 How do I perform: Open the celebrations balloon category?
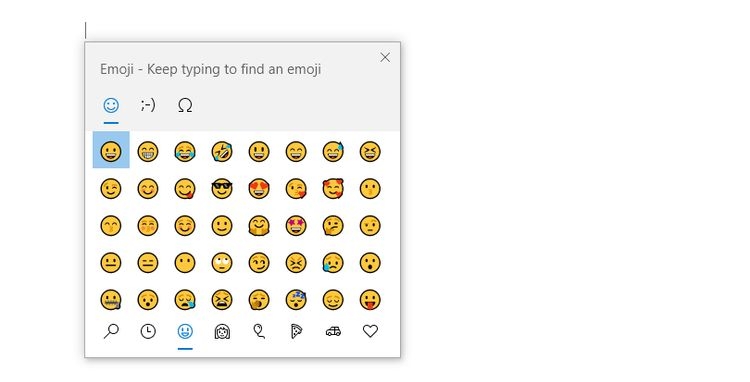pyautogui.click(x=259, y=331)
